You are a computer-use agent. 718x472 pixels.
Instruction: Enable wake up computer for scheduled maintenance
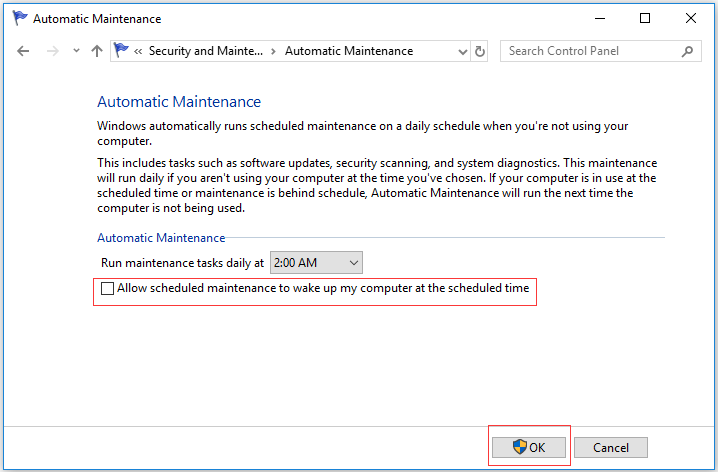click(107, 288)
